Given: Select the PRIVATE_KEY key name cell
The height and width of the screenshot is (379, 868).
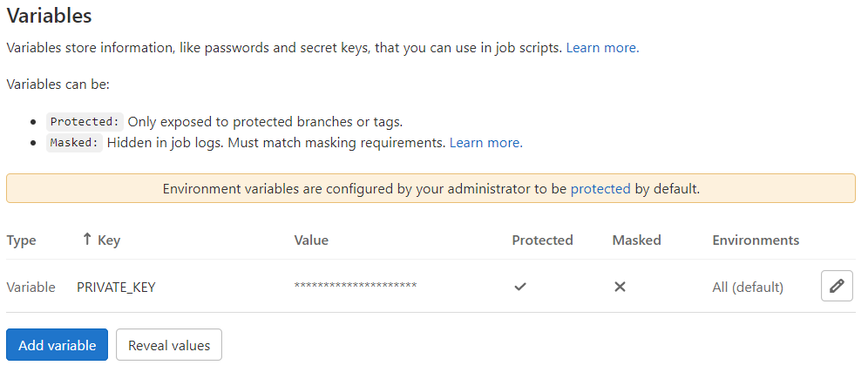Looking at the screenshot, I should coord(116,287).
